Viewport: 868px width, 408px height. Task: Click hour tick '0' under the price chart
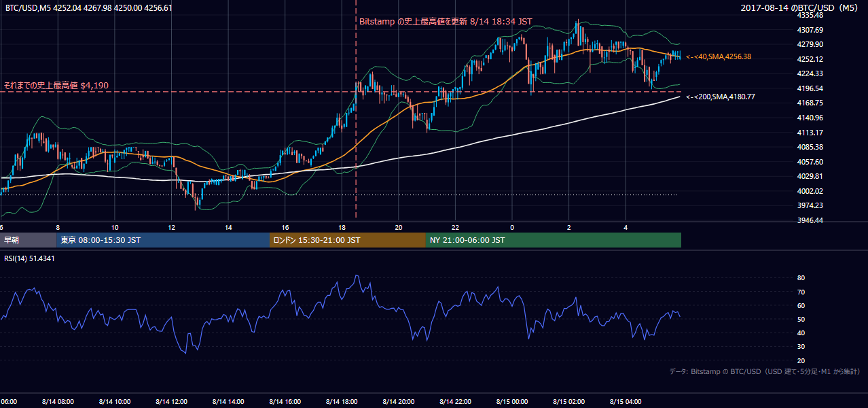click(512, 228)
